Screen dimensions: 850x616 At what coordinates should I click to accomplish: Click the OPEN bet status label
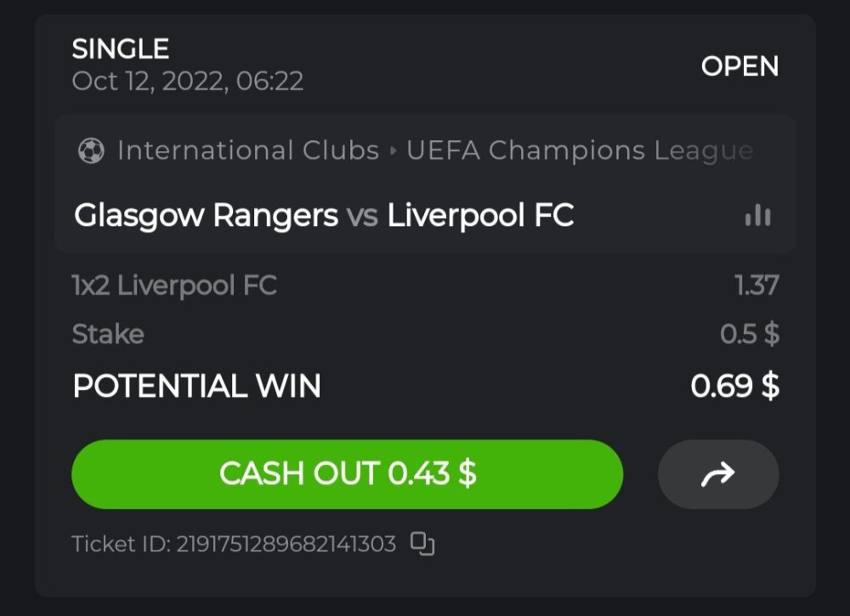739,66
